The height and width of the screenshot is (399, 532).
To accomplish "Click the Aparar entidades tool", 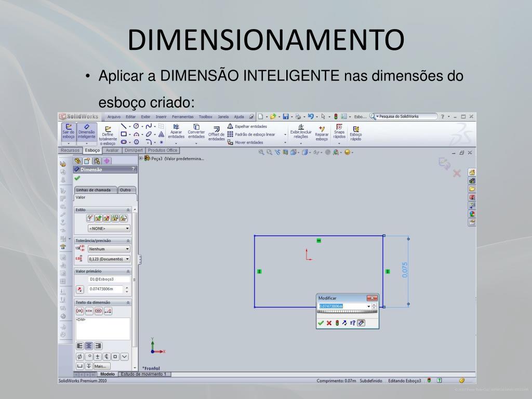I will [x=176, y=131].
